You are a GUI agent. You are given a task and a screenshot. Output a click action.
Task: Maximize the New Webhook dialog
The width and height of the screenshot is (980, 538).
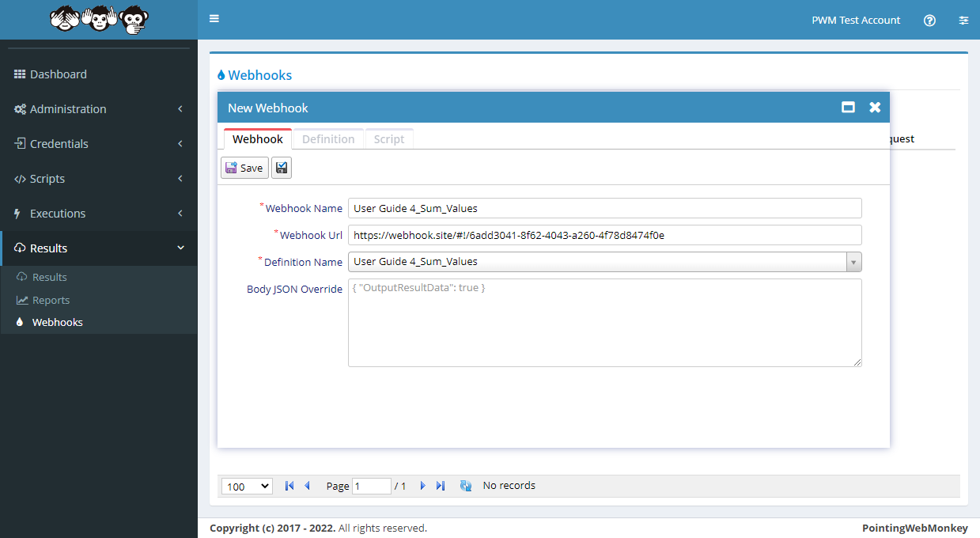point(848,108)
